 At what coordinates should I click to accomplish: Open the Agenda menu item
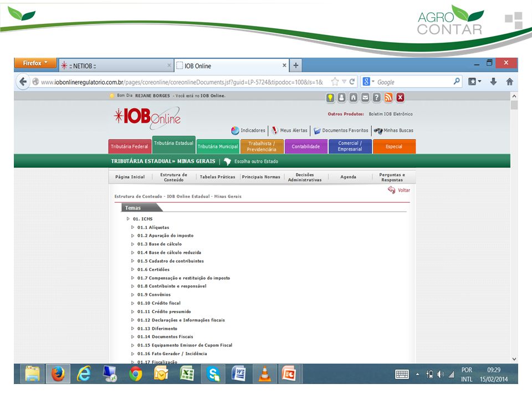coord(349,177)
